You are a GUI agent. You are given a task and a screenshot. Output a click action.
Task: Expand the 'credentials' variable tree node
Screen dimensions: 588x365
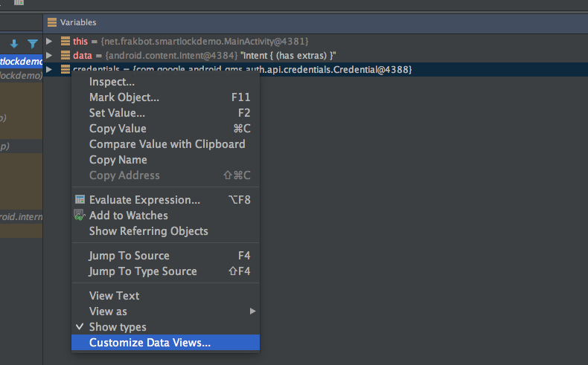tap(49, 69)
